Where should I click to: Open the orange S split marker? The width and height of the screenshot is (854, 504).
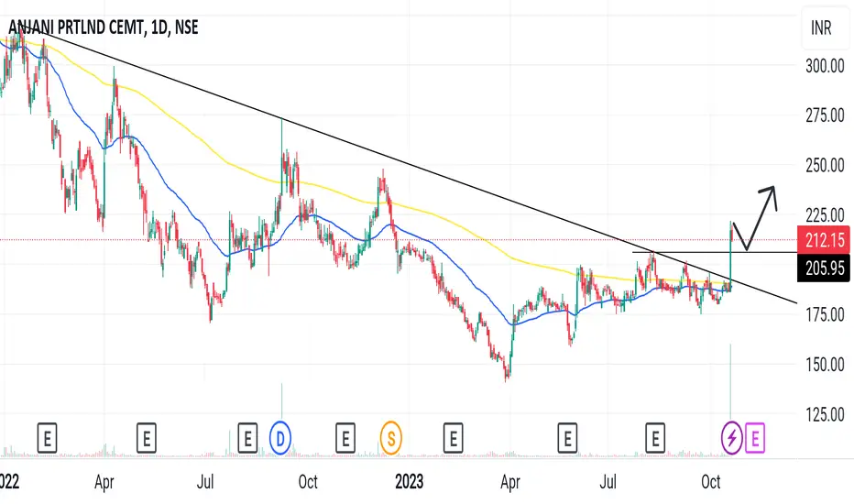coord(391,437)
